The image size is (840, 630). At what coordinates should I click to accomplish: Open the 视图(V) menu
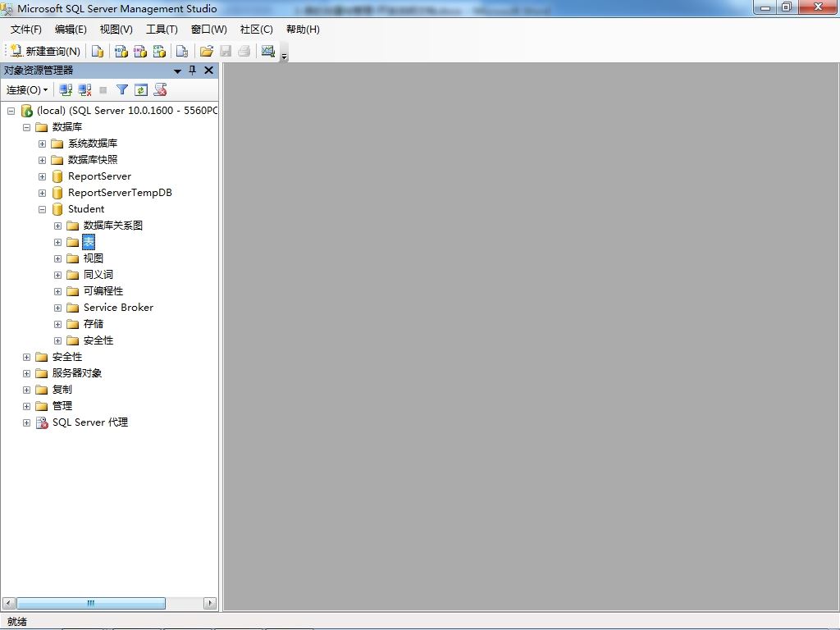pyautogui.click(x=116, y=30)
